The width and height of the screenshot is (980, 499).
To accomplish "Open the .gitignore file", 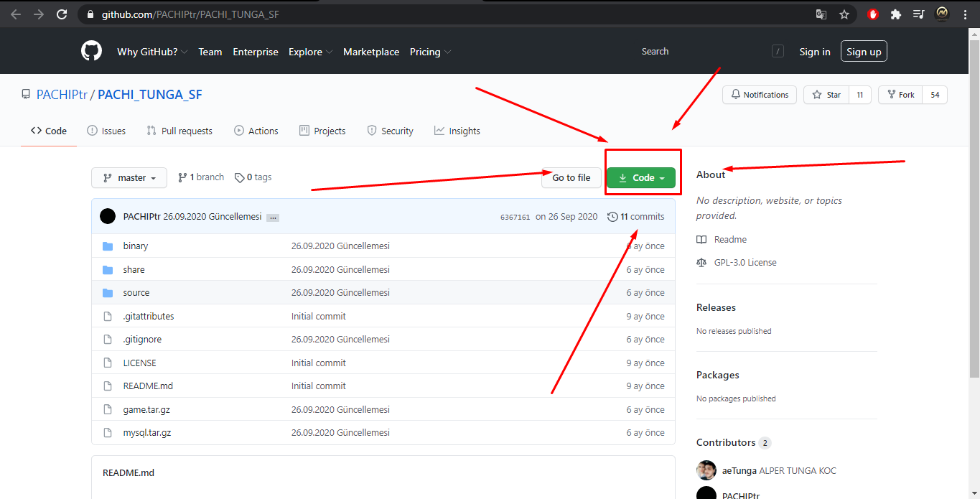I will coord(142,340).
